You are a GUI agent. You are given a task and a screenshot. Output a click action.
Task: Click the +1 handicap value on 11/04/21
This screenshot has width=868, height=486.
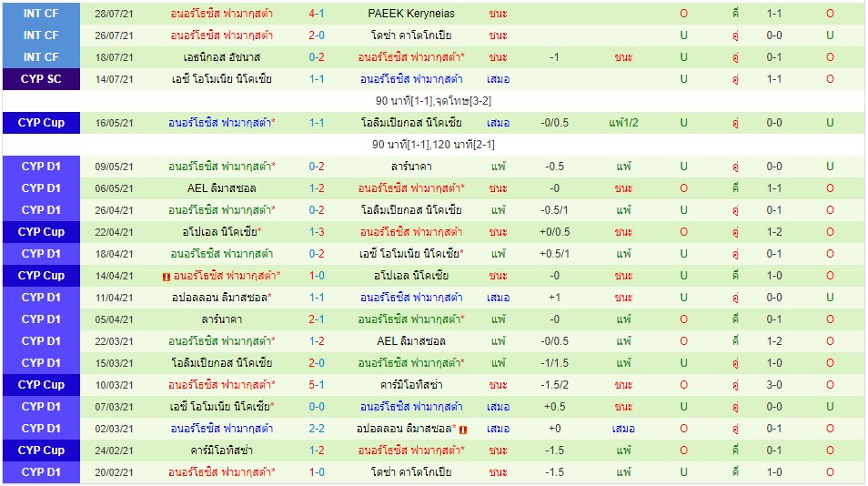click(554, 298)
